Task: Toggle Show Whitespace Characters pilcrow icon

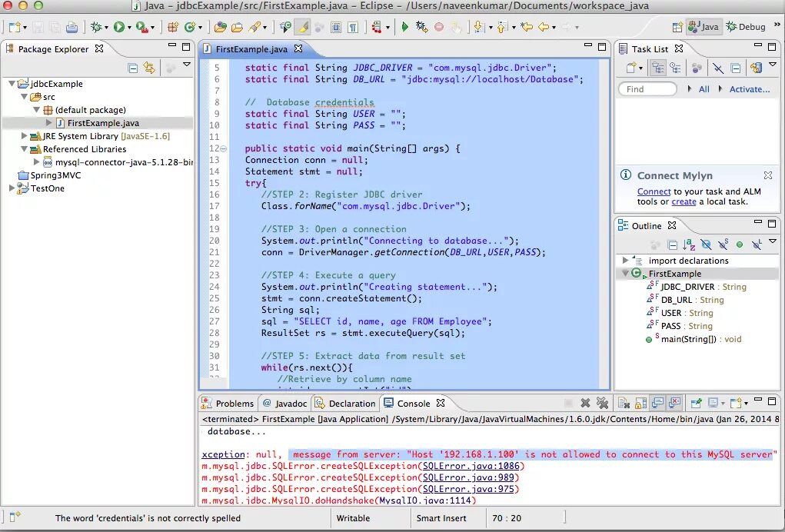Action: pyautogui.click(x=353, y=27)
